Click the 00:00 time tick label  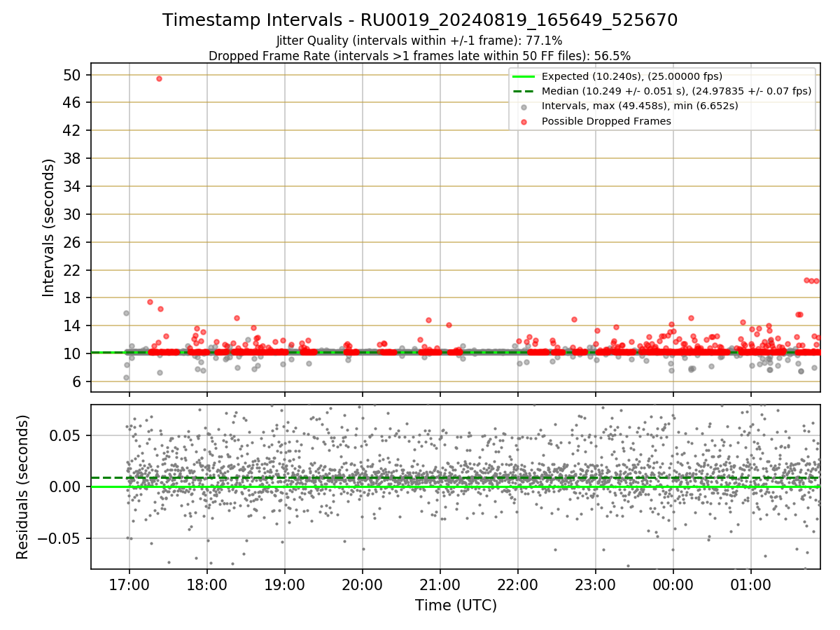673,584
